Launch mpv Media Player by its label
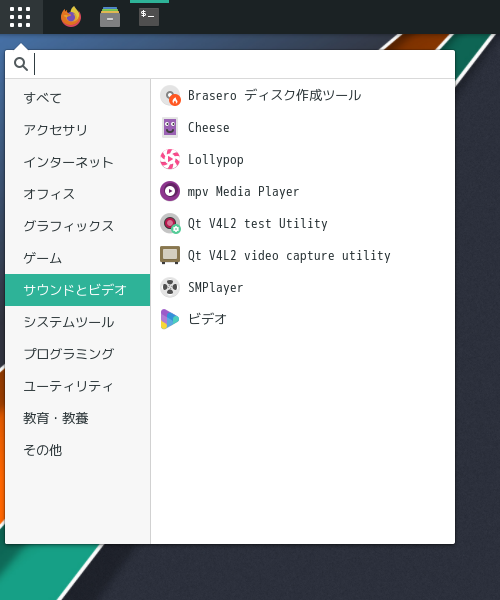The height and width of the screenshot is (600, 500). point(243,192)
